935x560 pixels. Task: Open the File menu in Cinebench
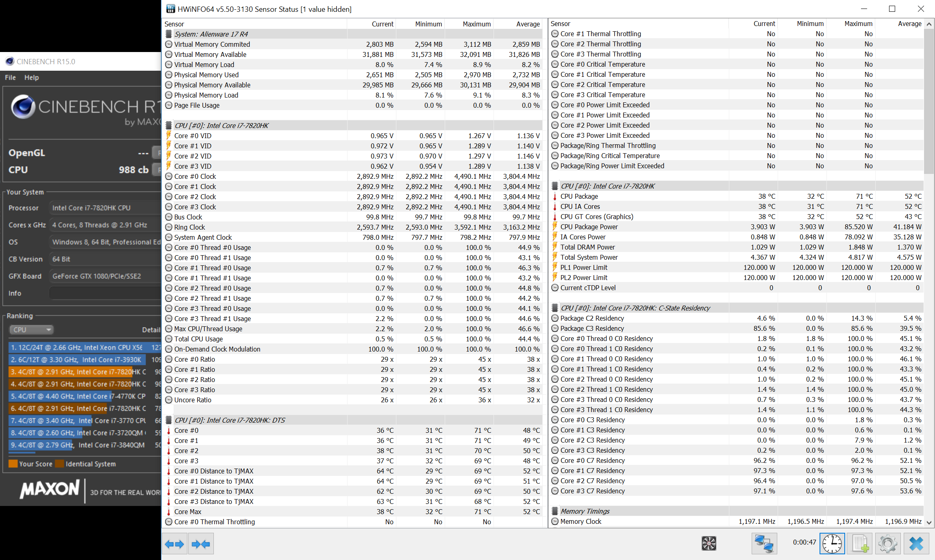(x=10, y=77)
